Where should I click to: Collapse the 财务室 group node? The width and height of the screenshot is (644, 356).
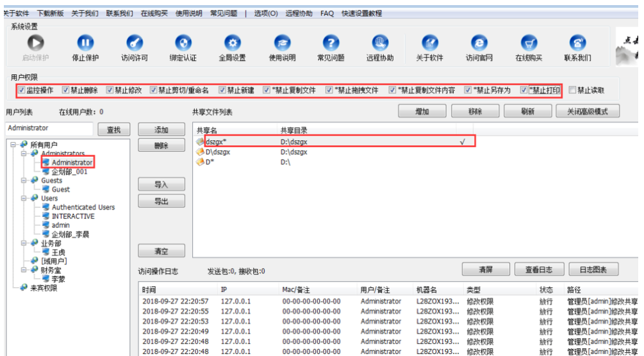click(24, 270)
